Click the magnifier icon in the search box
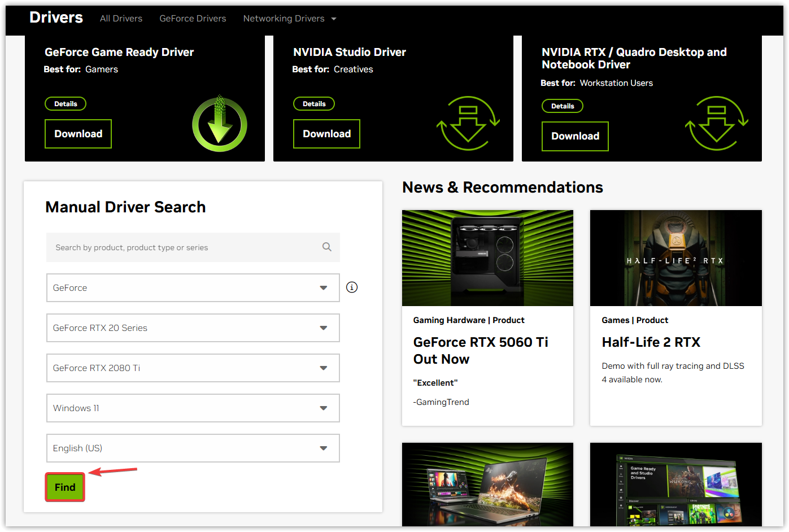 [x=326, y=247]
